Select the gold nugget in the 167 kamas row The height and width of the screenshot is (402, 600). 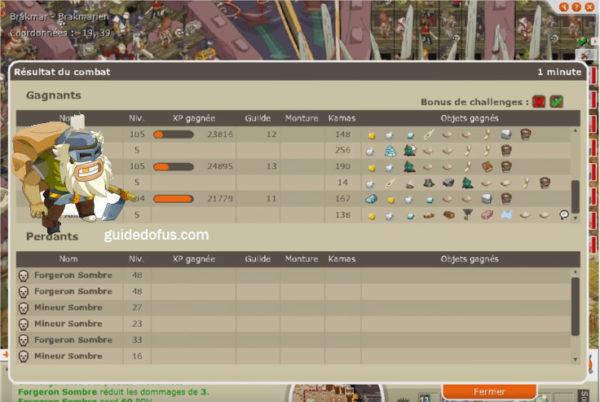click(391, 200)
